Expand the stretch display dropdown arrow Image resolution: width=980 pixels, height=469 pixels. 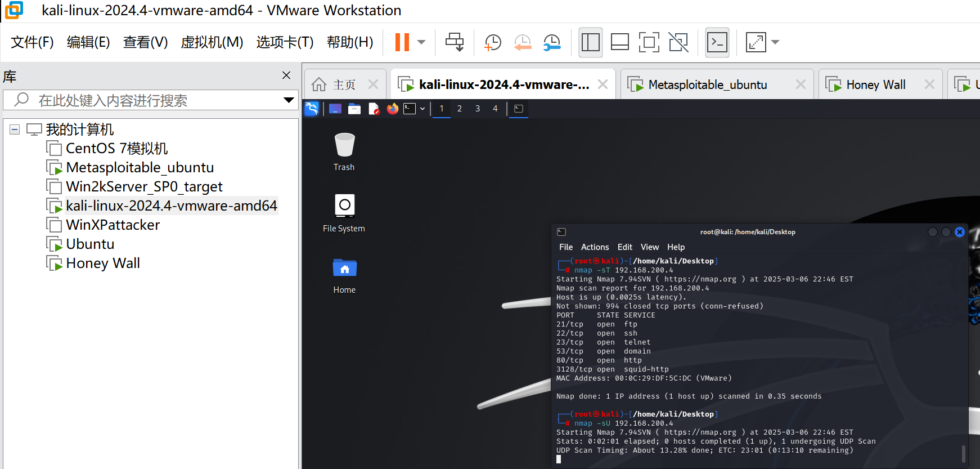click(775, 42)
